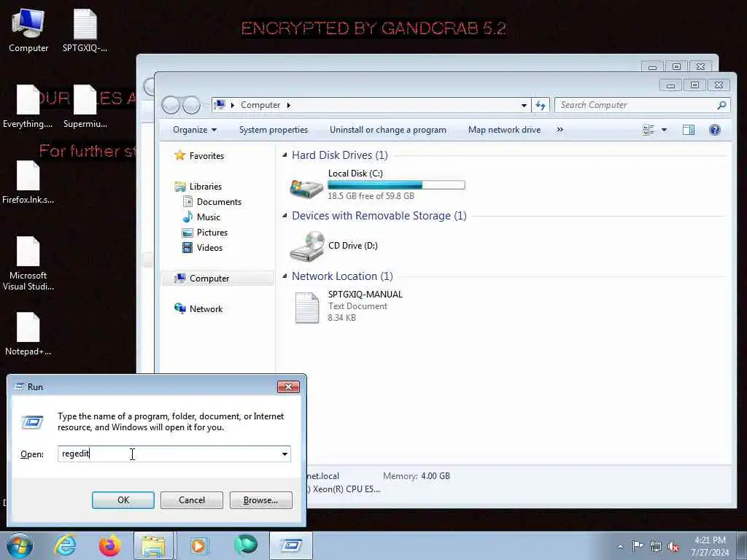Close the Run dialog with the X
Screen dimensions: 747x560
click(x=288, y=386)
